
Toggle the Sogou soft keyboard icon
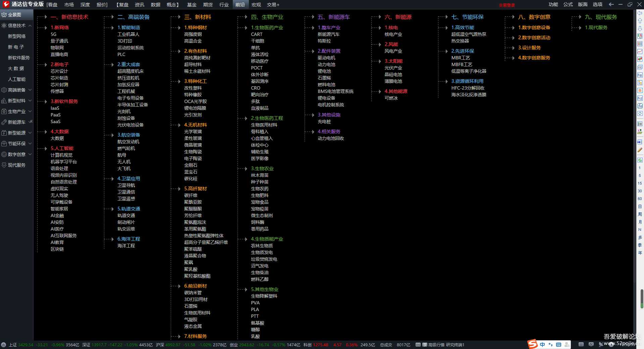click(558, 344)
